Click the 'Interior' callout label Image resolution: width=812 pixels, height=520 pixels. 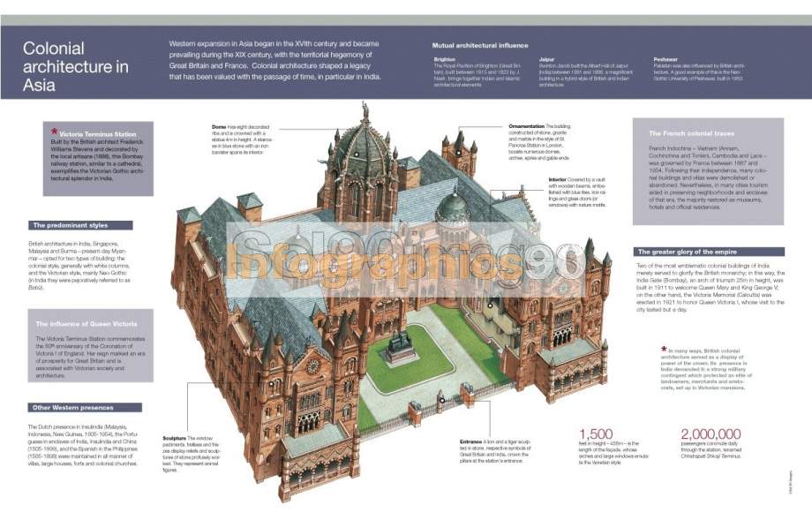point(557,180)
